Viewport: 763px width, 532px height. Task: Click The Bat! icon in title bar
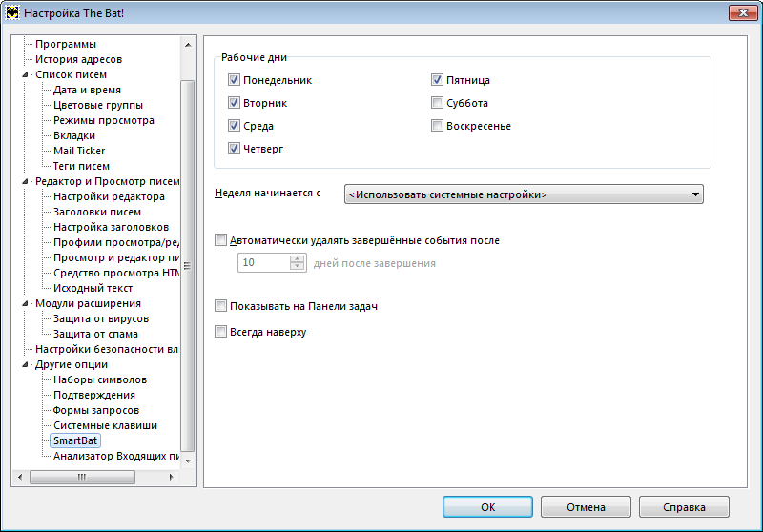[12, 12]
